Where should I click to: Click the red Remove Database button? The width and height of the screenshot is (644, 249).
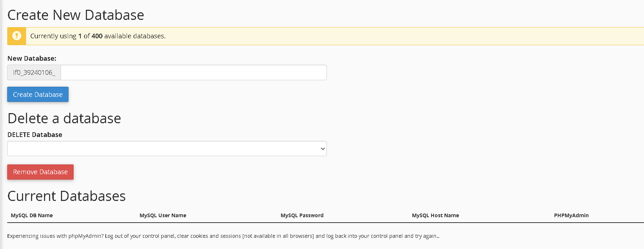coord(40,172)
